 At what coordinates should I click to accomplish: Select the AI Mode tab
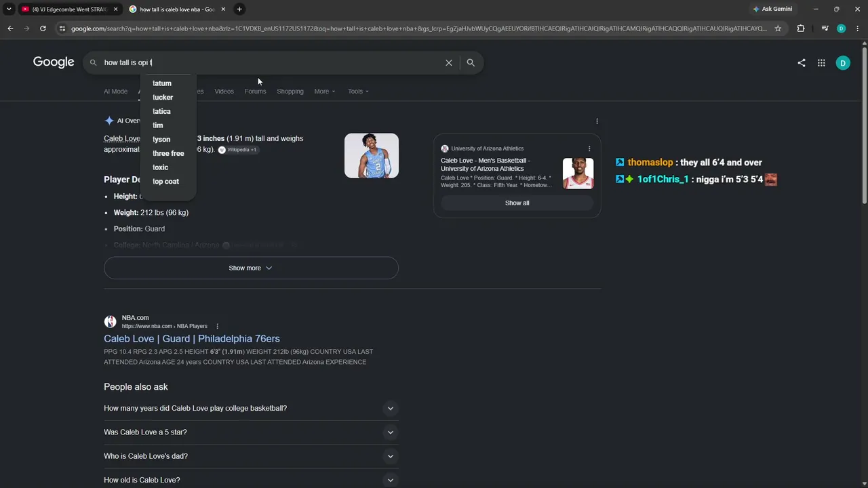coord(115,91)
